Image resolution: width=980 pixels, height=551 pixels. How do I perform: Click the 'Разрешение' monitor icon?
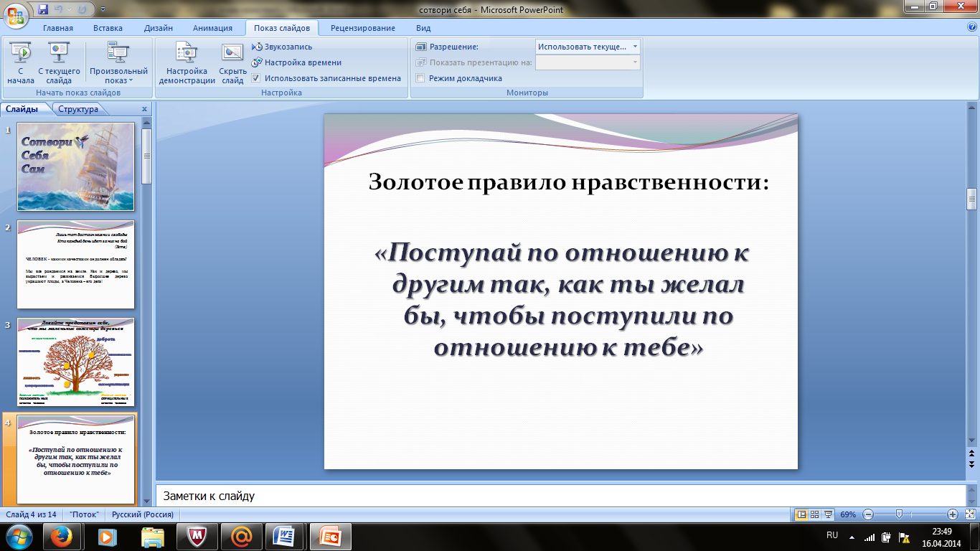(421, 47)
